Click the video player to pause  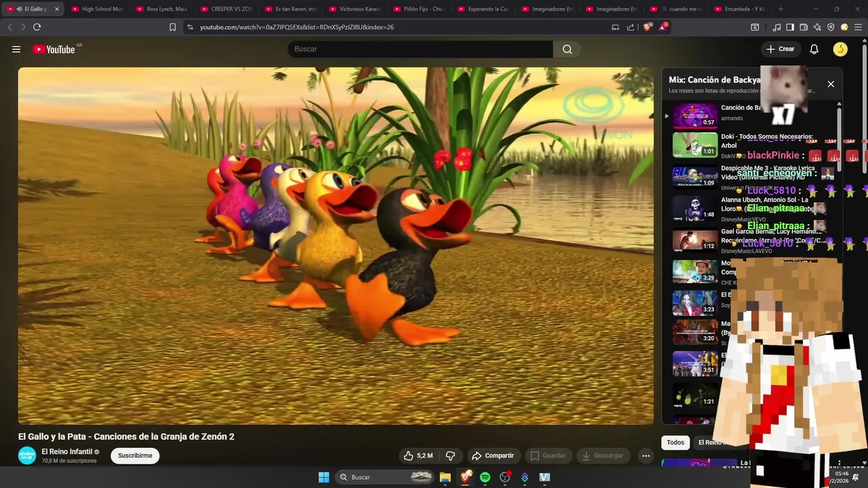point(336,245)
